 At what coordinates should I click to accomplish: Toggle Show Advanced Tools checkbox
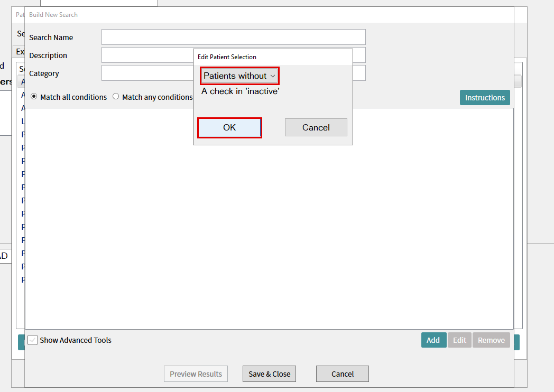tap(32, 340)
